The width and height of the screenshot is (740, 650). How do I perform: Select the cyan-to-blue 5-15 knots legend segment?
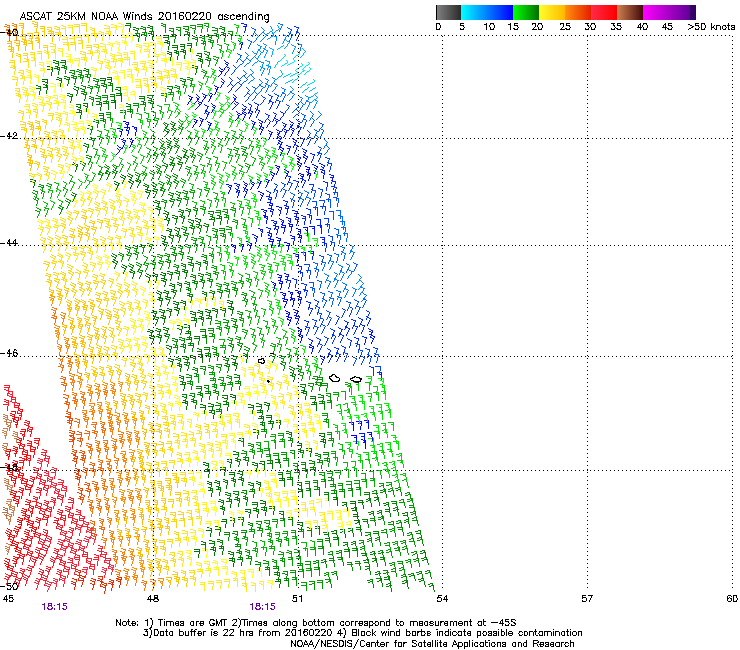pyautogui.click(x=487, y=12)
